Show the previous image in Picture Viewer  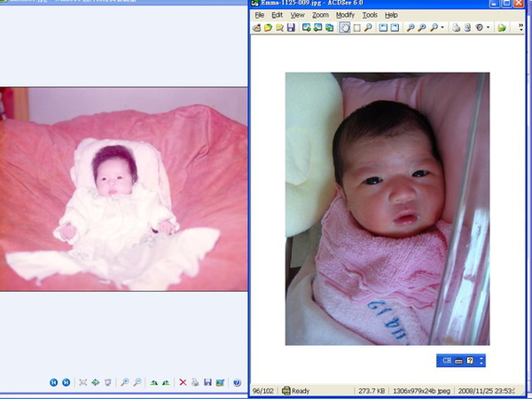(x=53, y=382)
